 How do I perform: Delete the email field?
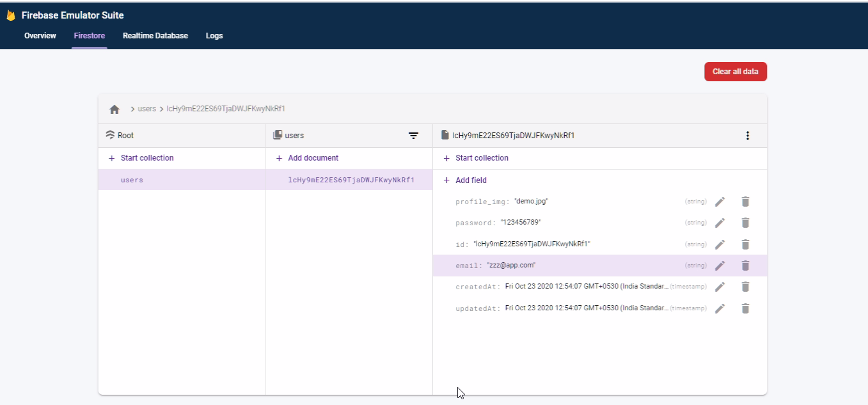[745, 266]
